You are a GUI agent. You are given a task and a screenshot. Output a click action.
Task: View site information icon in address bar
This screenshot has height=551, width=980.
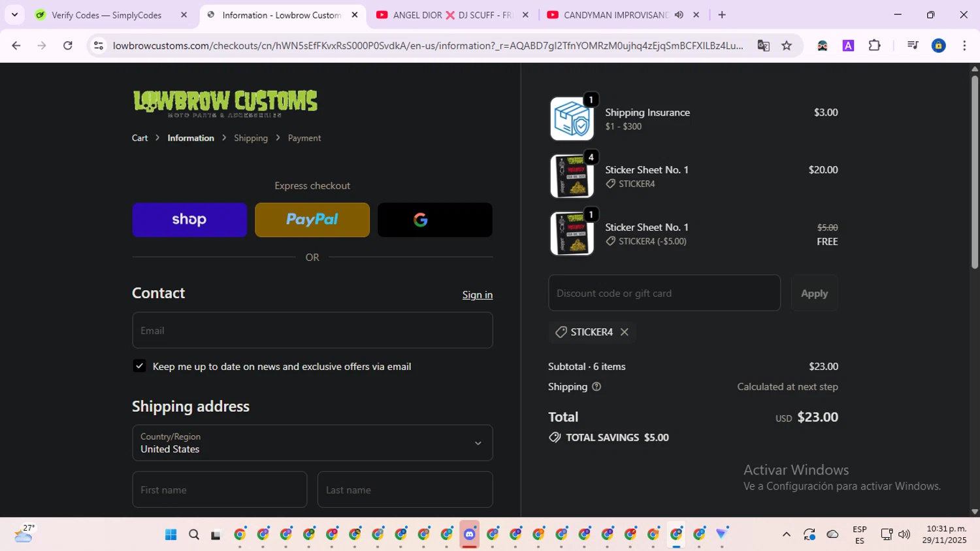pos(99,46)
